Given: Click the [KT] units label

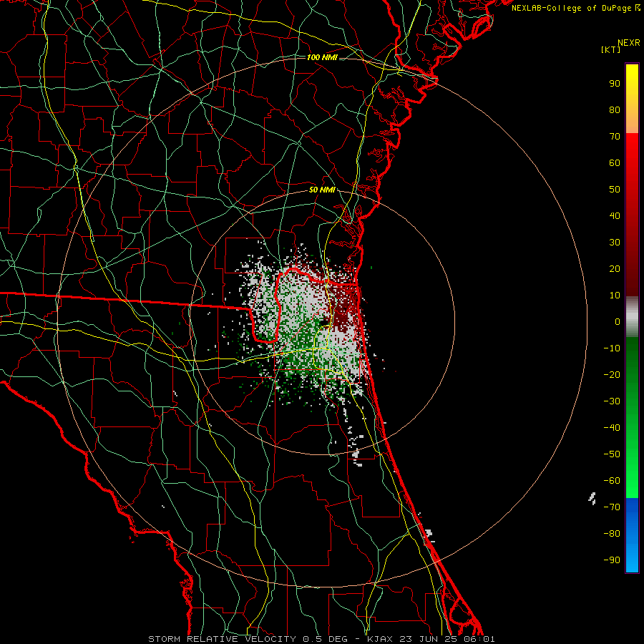Looking at the screenshot, I should pyautogui.click(x=611, y=49).
